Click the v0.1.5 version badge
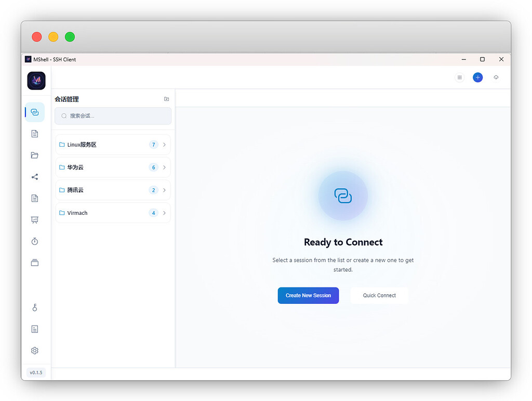Screen dimensions: 532x401 coord(36,372)
